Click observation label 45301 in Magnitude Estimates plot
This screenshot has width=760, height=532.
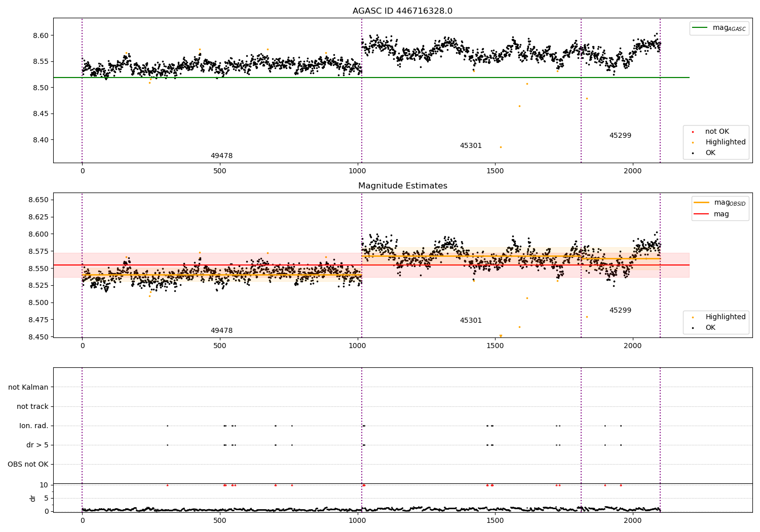471,321
